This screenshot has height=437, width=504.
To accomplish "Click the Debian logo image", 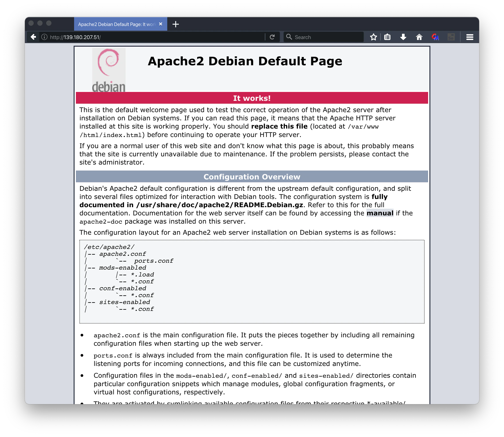I will 109,70.
